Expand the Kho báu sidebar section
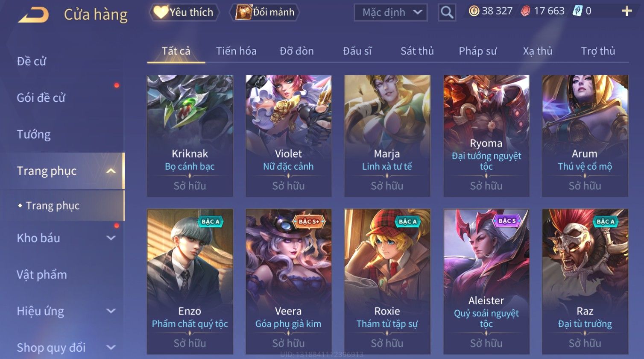Image resolution: width=644 pixels, height=359 pixels. click(x=111, y=238)
